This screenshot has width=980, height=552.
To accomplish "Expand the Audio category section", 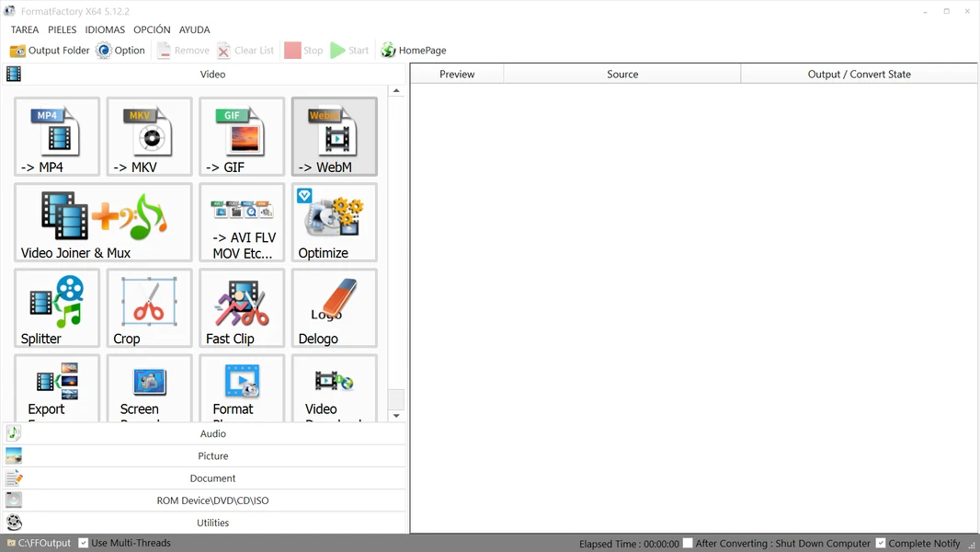I will coord(212,433).
